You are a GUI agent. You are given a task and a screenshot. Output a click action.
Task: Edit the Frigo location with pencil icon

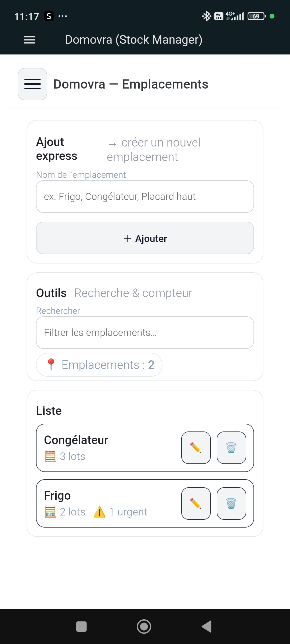[x=196, y=503]
